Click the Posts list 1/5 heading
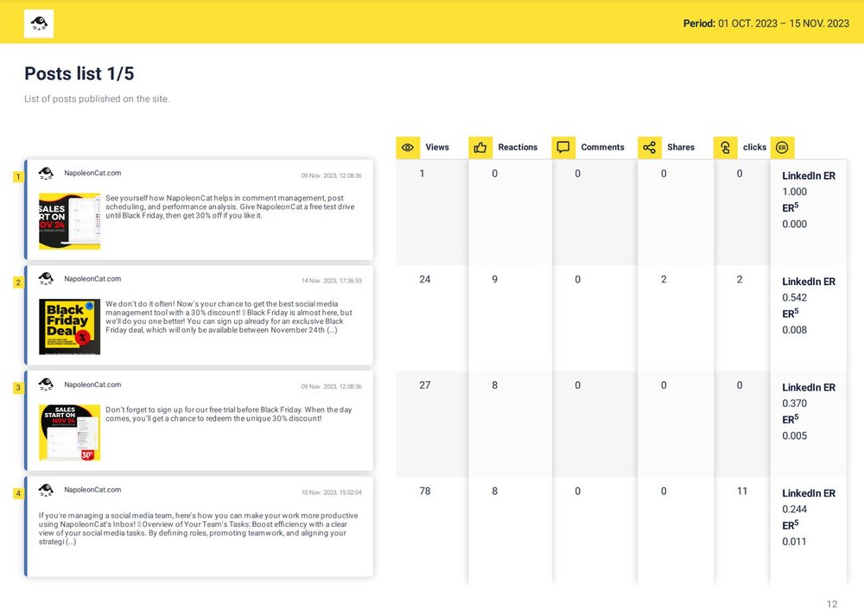Viewport: 864px width, 616px height. [79, 73]
